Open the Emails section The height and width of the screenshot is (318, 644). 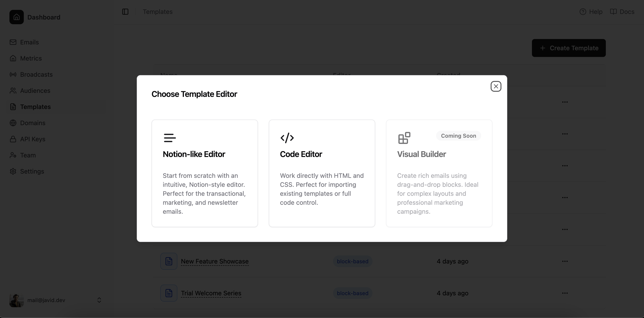(x=29, y=42)
